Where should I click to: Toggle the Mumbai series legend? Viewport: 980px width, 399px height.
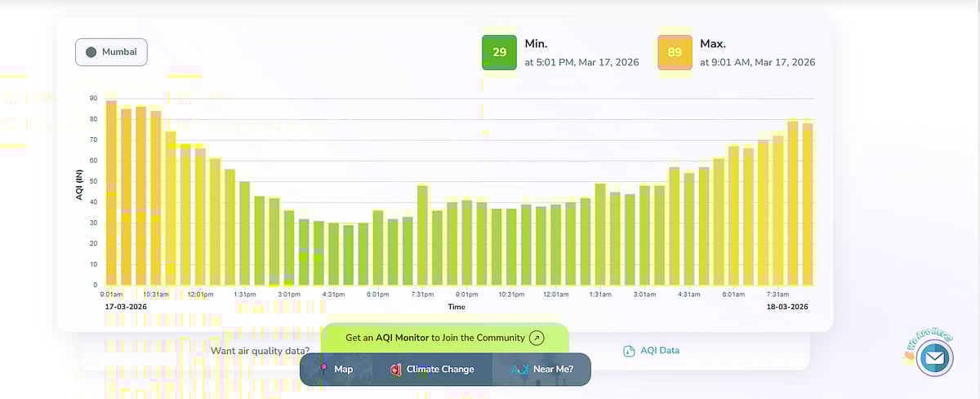coord(112,52)
